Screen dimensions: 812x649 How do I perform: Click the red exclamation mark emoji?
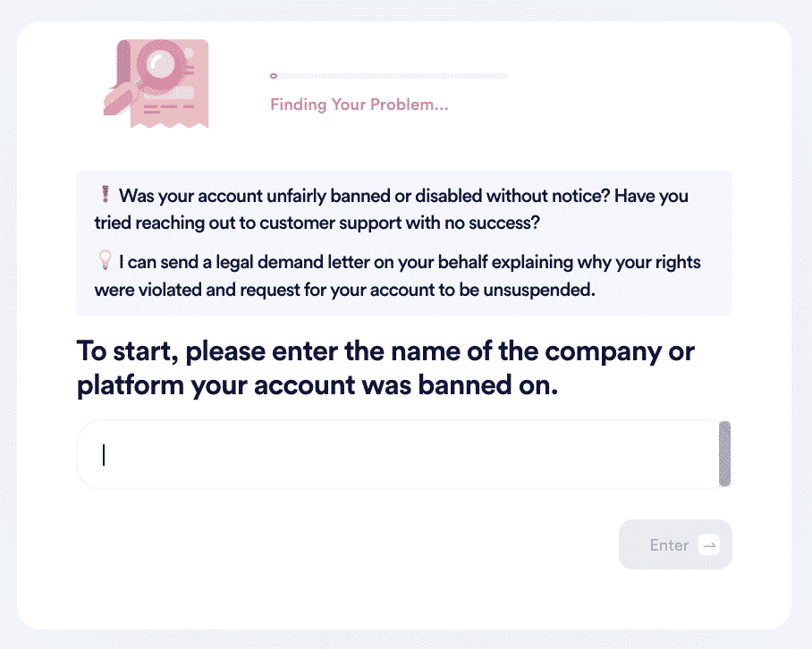[104, 196]
